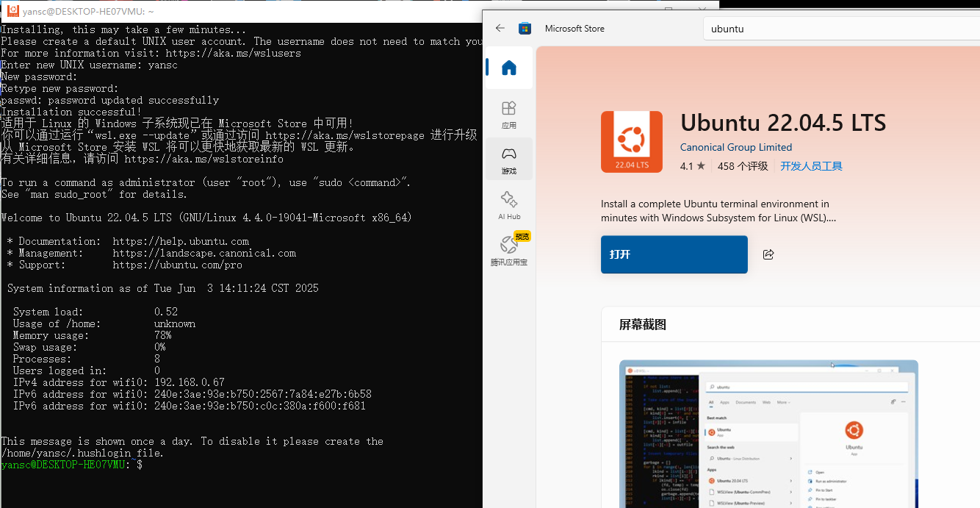Image resolution: width=980 pixels, height=508 pixels.
Task: Click 'passwd: password updated successfully' line
Action: [x=110, y=101]
